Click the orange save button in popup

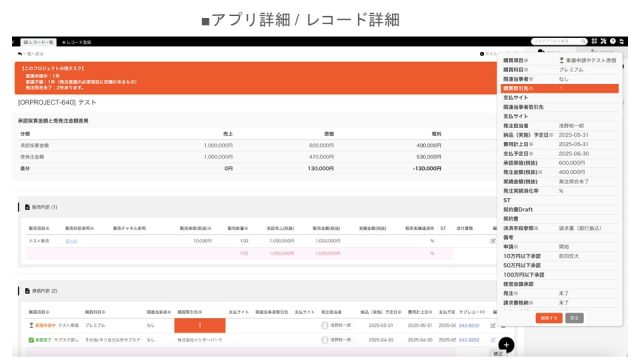549,318
